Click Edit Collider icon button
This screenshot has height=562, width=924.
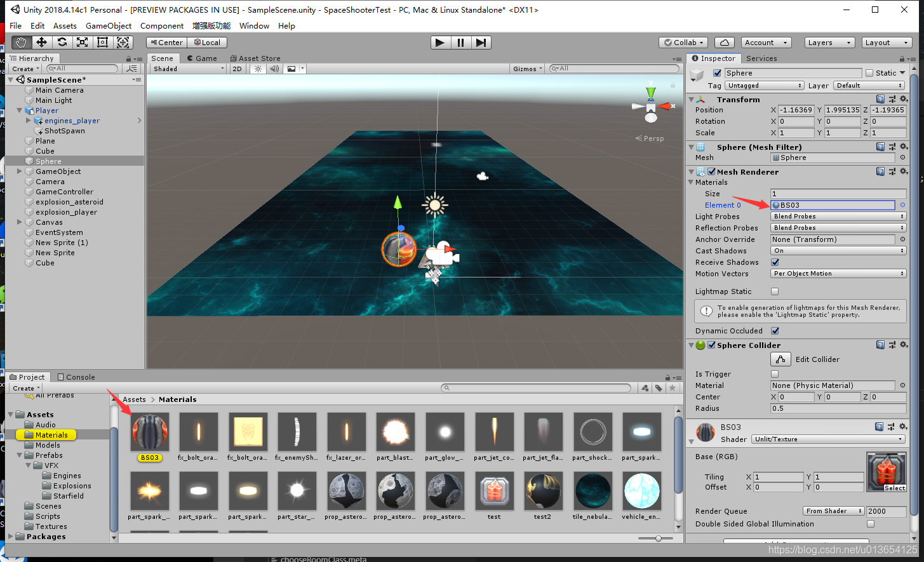point(780,359)
